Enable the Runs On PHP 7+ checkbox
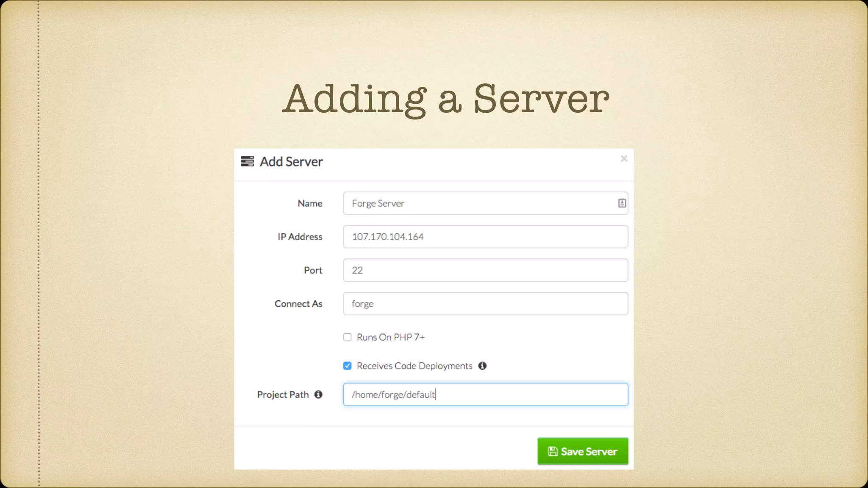Screen dimensions: 868x488 click(348, 337)
